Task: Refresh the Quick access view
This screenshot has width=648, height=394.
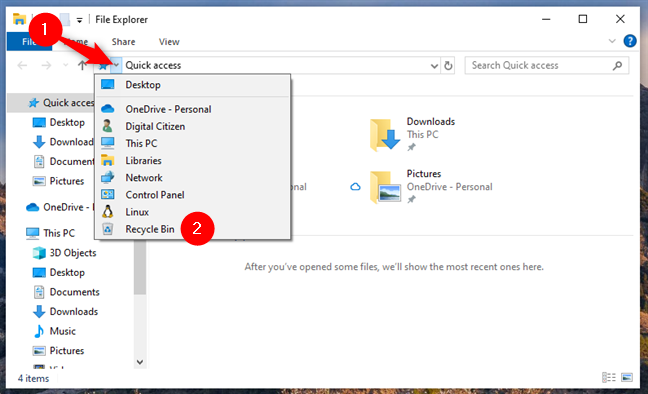Action: point(448,65)
